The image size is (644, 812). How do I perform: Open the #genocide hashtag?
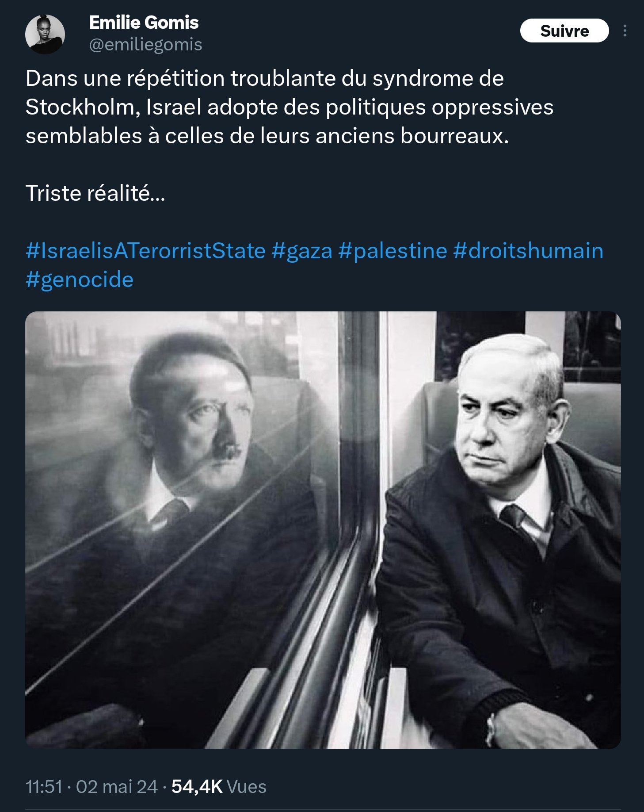[x=80, y=280]
